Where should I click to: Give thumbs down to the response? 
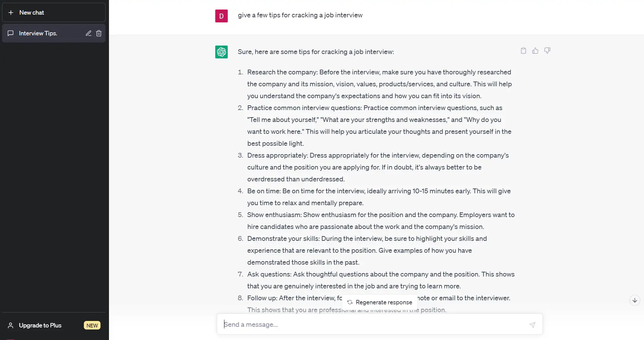click(547, 51)
